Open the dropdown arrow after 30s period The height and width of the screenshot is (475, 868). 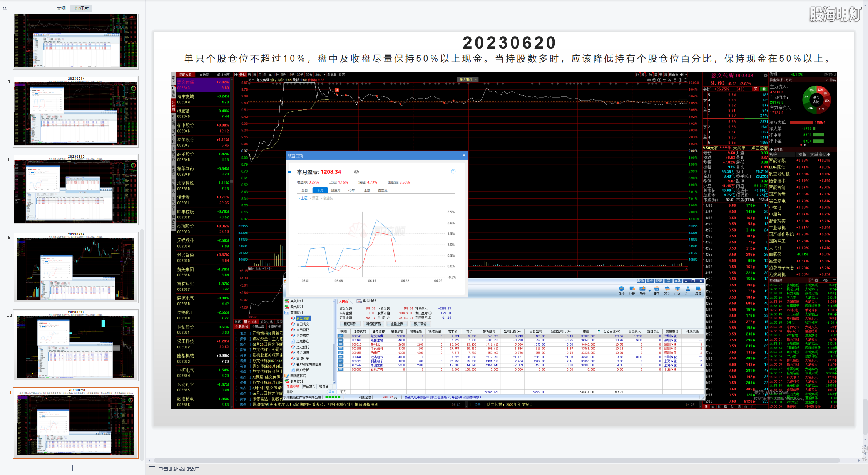point(324,75)
